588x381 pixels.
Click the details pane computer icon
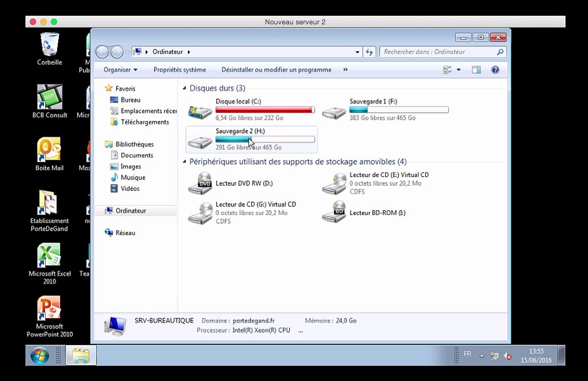click(115, 325)
